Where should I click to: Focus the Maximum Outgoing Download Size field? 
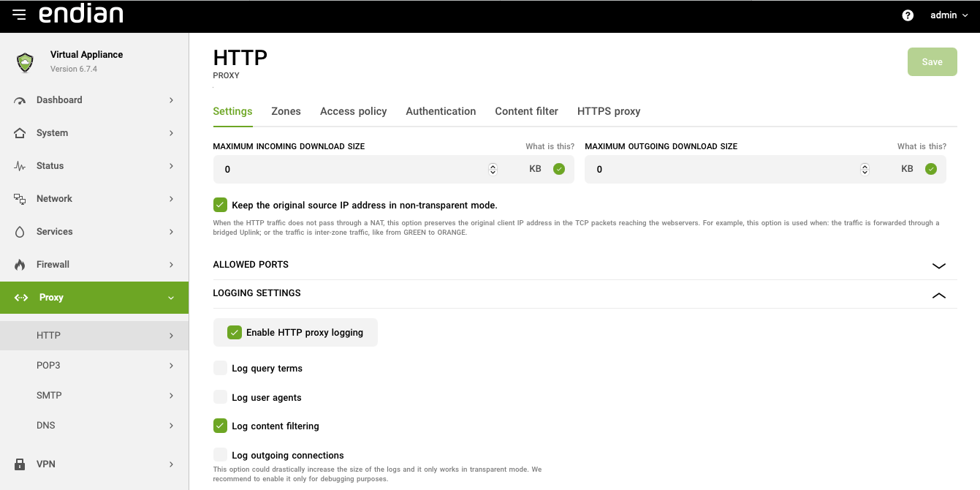(765, 169)
